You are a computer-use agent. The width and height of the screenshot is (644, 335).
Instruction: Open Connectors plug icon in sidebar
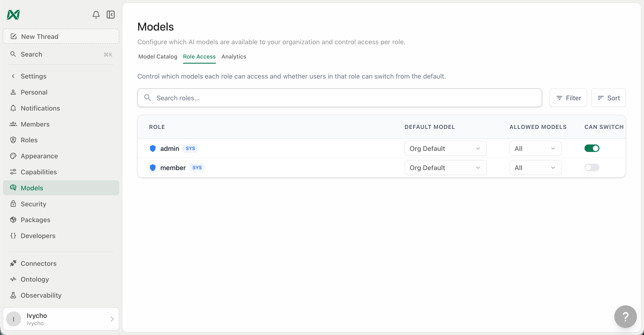[13, 263]
